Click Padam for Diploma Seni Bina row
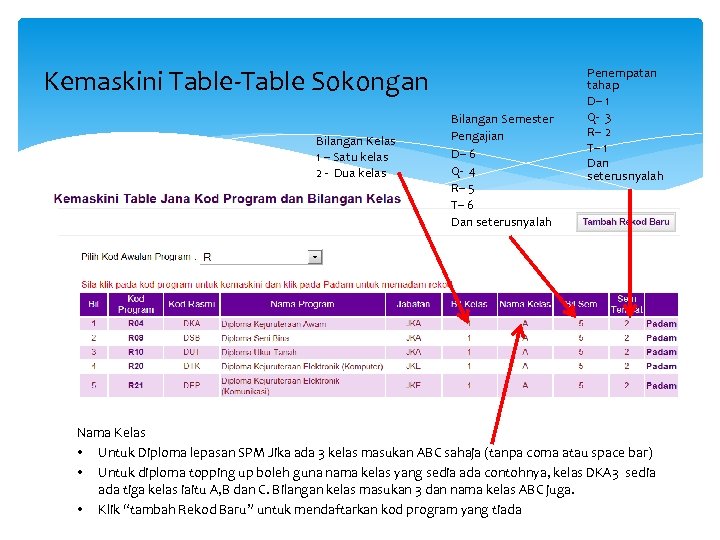 (x=661, y=338)
